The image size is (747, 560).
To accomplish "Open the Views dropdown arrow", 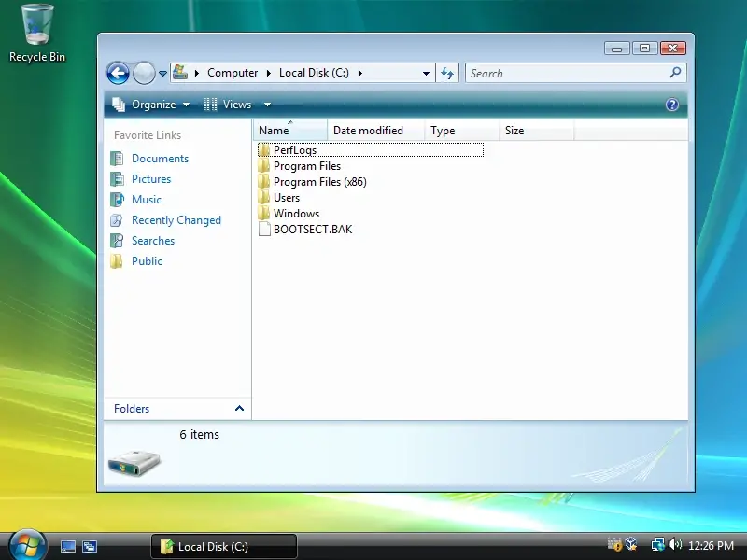I will 267,105.
